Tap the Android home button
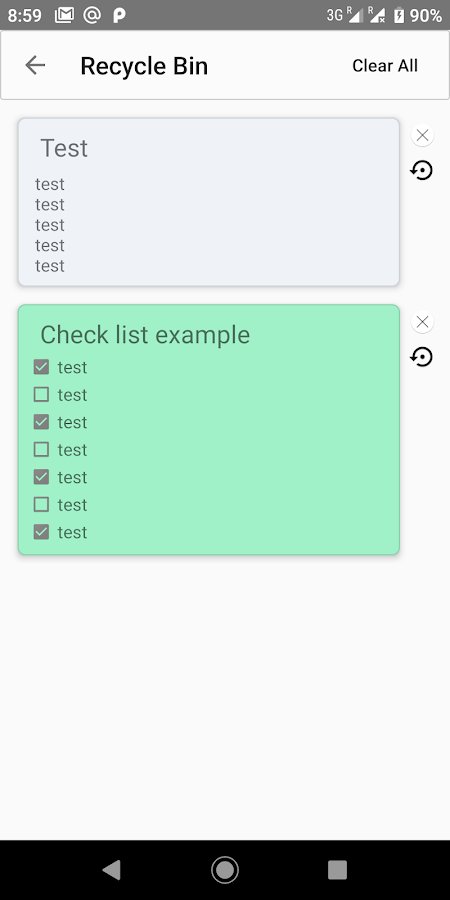This screenshot has width=450, height=900. pos(225,870)
